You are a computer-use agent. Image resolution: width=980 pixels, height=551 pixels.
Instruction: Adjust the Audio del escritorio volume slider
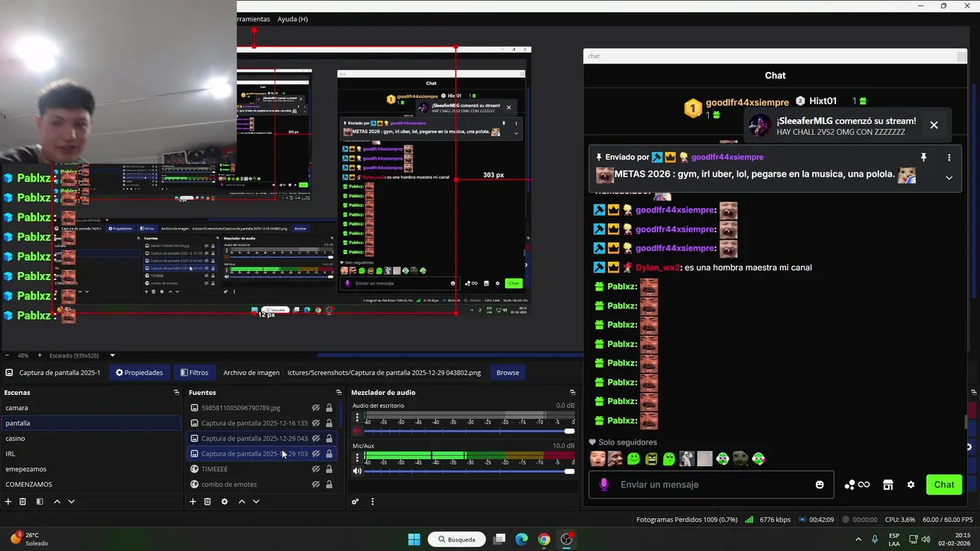point(469,431)
